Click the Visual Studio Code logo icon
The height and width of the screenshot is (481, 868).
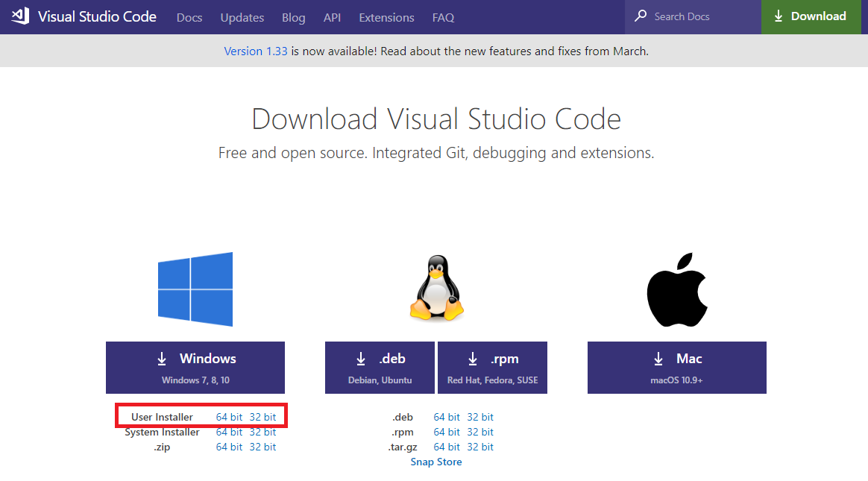coord(20,16)
